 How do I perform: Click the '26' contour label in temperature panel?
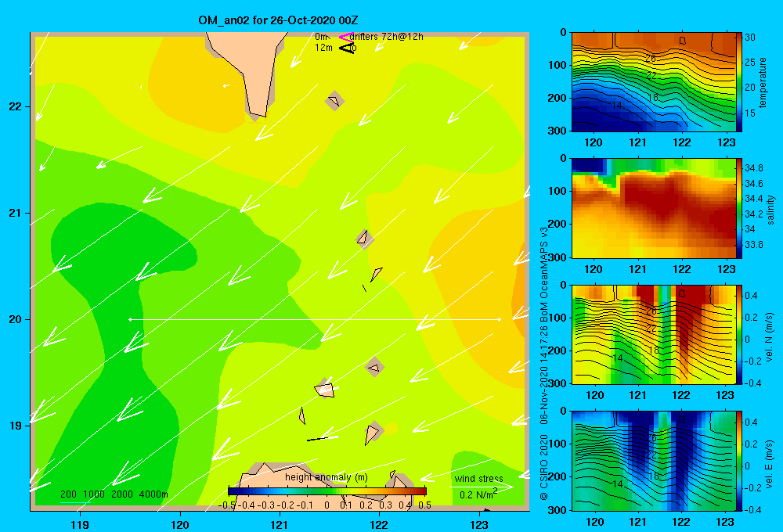point(650,59)
